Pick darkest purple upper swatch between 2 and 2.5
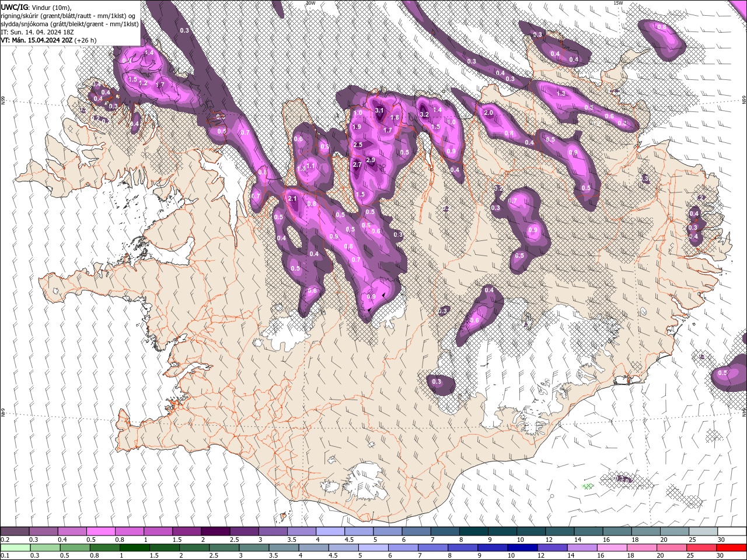Viewport: 747px width, 560px height. tap(215, 531)
